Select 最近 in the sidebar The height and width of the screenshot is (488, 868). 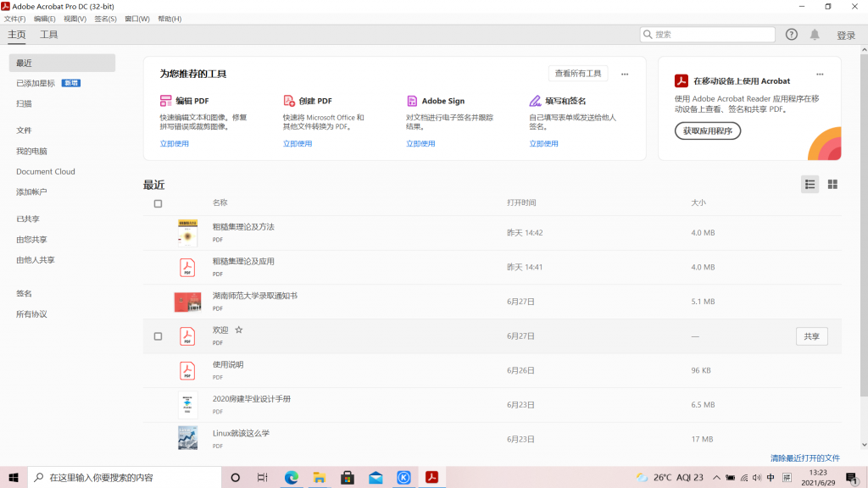coord(62,63)
